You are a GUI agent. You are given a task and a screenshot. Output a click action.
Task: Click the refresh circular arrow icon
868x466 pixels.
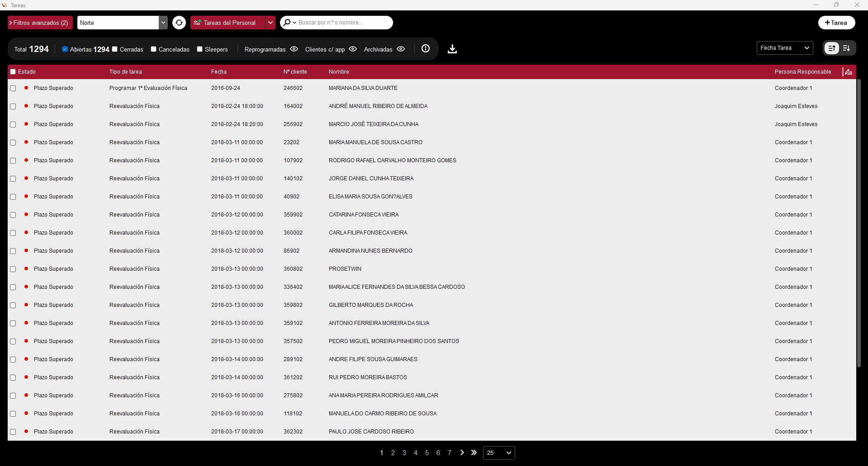coord(179,23)
